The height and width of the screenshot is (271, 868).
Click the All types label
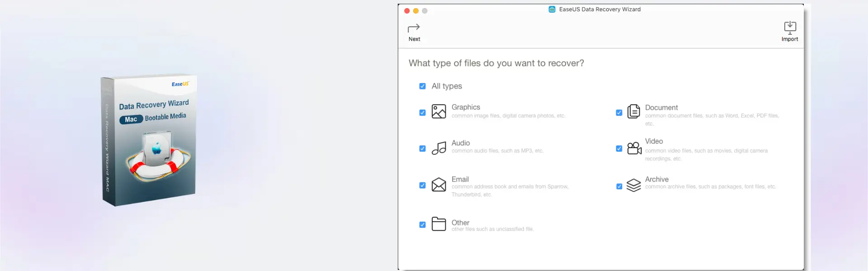pyautogui.click(x=447, y=86)
